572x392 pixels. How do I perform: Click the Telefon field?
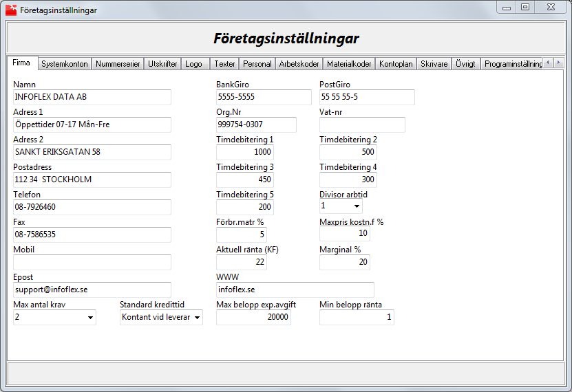pos(92,207)
